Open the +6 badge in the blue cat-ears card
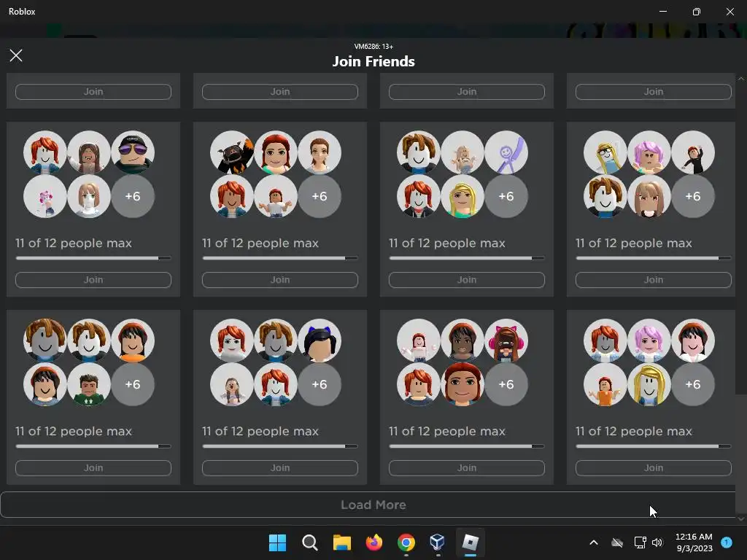 320,384
